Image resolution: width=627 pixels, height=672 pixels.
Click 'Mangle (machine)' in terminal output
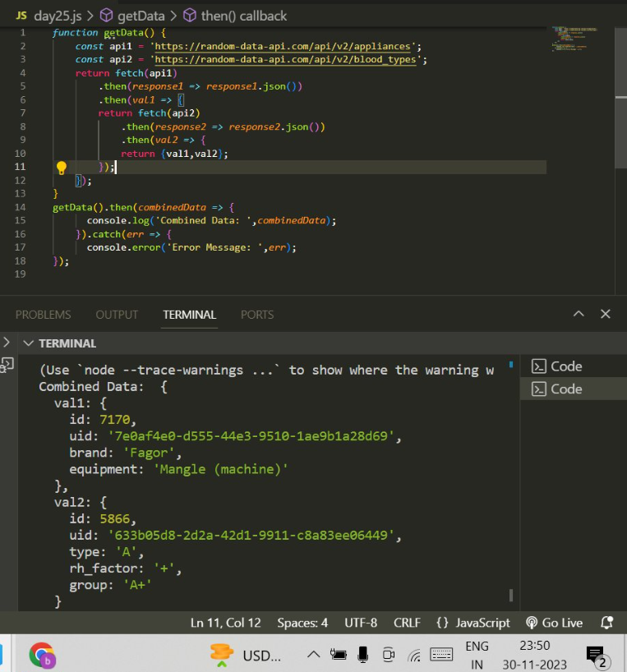(x=221, y=469)
